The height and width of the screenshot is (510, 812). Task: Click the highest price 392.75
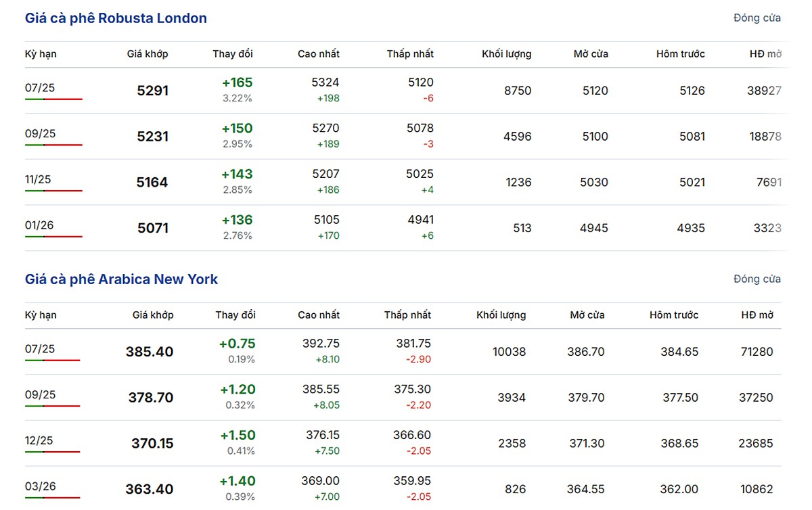click(321, 344)
